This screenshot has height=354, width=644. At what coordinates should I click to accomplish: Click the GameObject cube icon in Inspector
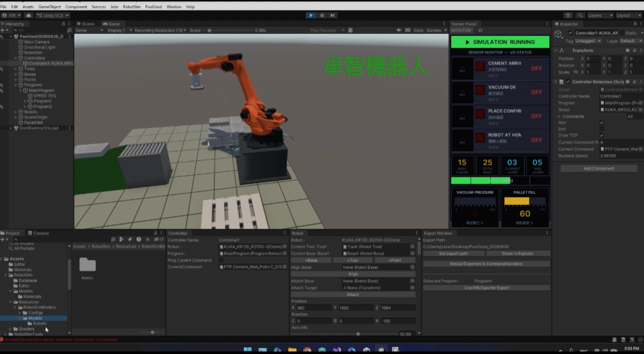click(x=558, y=34)
